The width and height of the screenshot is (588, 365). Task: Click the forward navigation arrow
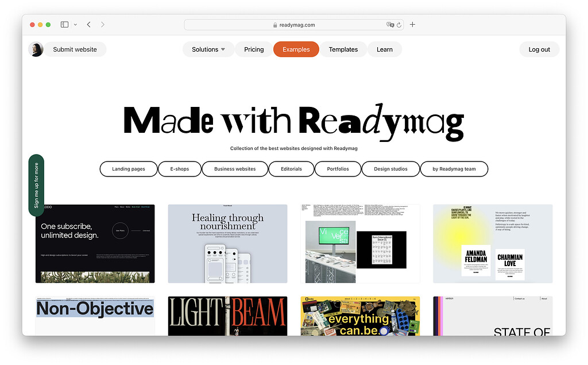102,24
